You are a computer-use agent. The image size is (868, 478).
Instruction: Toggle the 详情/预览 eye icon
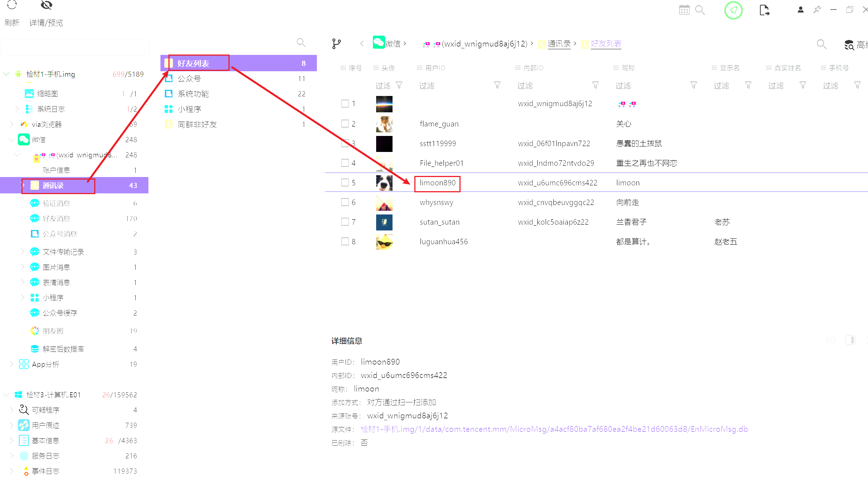coord(46,5)
